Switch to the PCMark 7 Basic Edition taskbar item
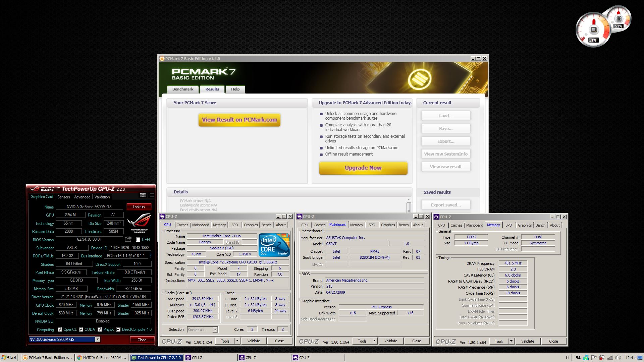The image size is (644, 362). click(48, 358)
